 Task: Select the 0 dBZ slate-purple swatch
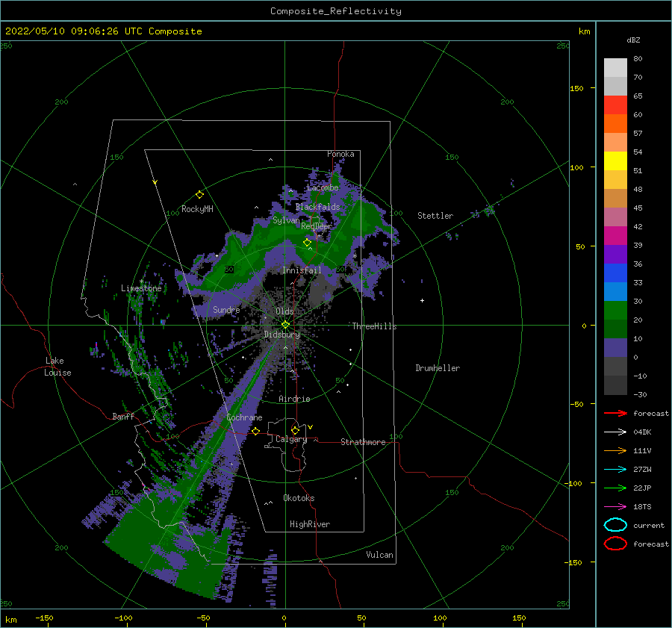615,347
